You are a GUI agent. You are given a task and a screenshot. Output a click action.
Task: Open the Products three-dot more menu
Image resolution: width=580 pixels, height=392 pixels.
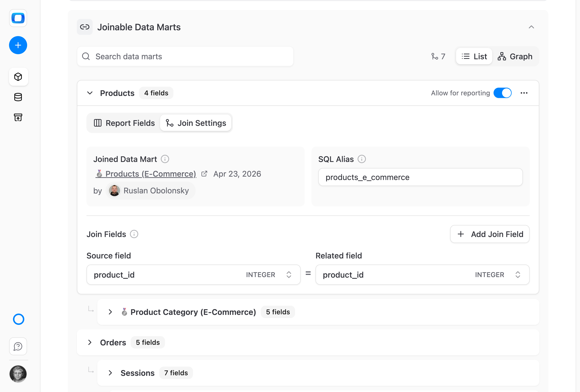point(524,93)
